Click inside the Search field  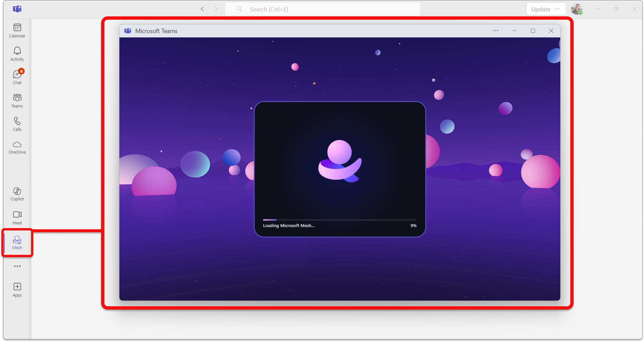[322, 9]
